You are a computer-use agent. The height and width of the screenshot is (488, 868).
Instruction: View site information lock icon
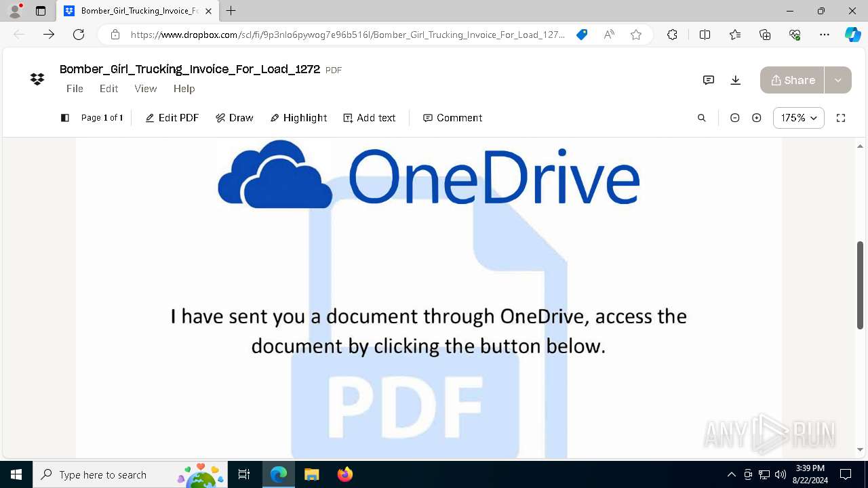[x=115, y=35]
